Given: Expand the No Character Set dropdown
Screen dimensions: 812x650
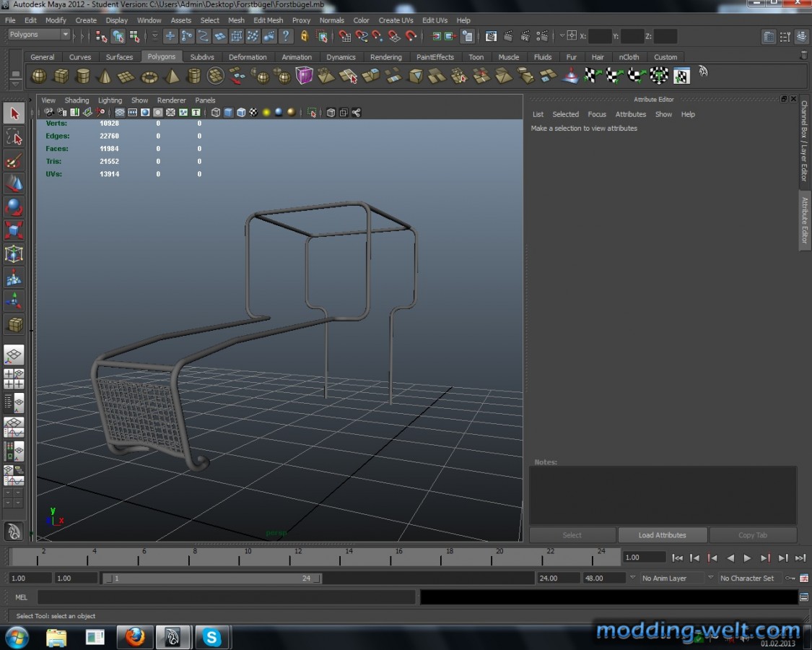Looking at the screenshot, I should pyautogui.click(x=710, y=578).
